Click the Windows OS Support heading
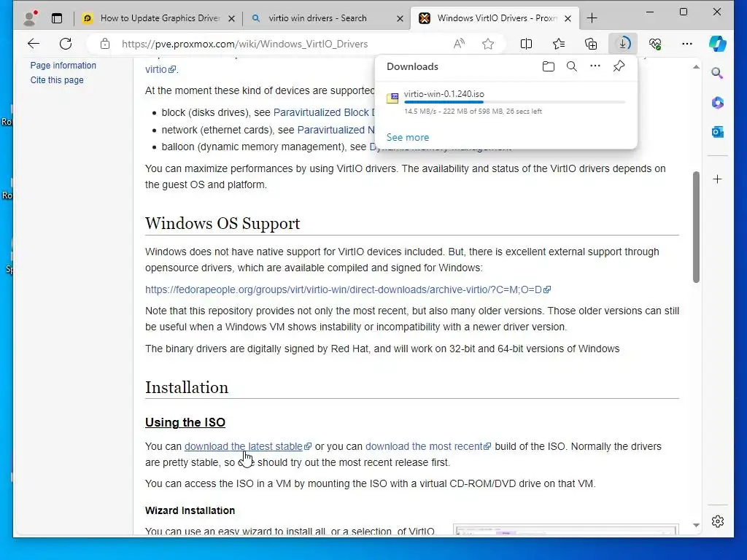Viewport: 747px width, 560px height. coord(222,223)
